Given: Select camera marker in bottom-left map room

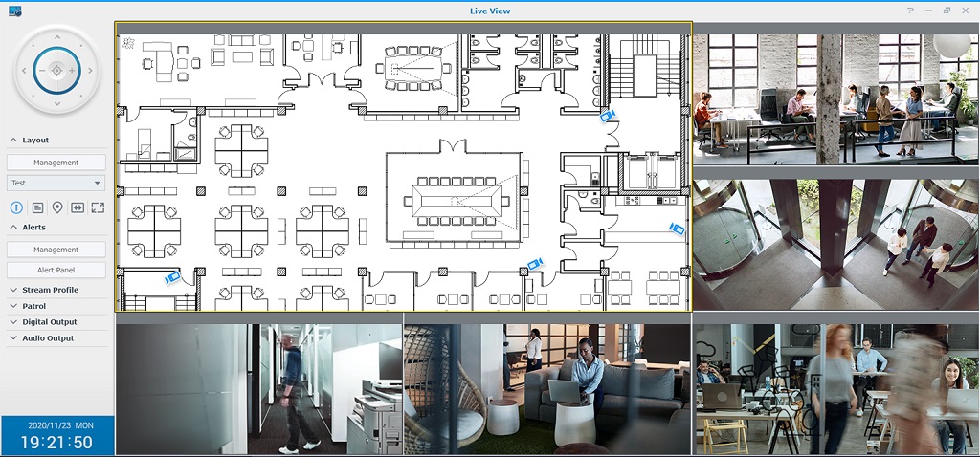Looking at the screenshot, I should (172, 276).
